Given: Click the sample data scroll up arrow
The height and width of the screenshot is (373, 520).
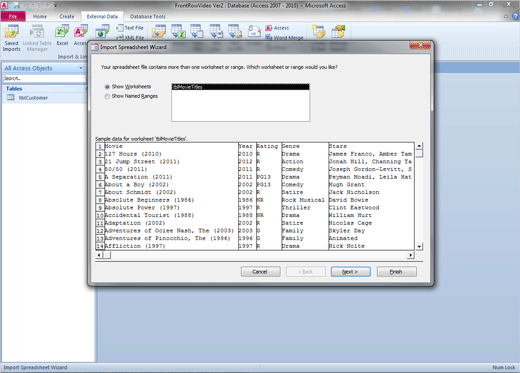Looking at the screenshot, I should coord(419,146).
